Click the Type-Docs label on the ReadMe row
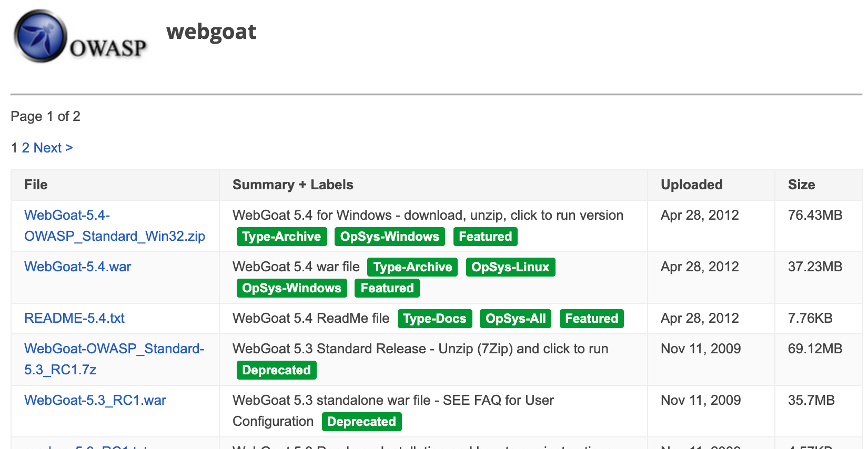Viewport: 868px width, 449px height. click(435, 318)
